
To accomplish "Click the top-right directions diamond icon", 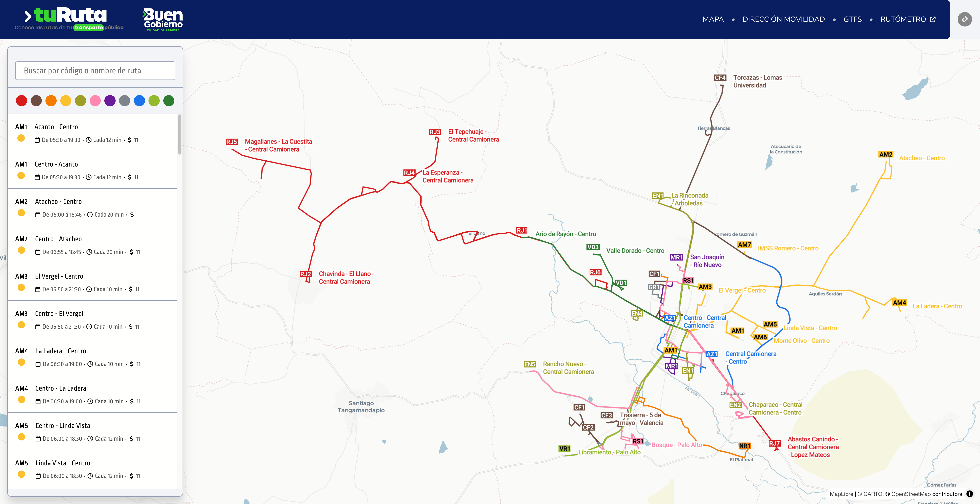I will [x=965, y=19].
